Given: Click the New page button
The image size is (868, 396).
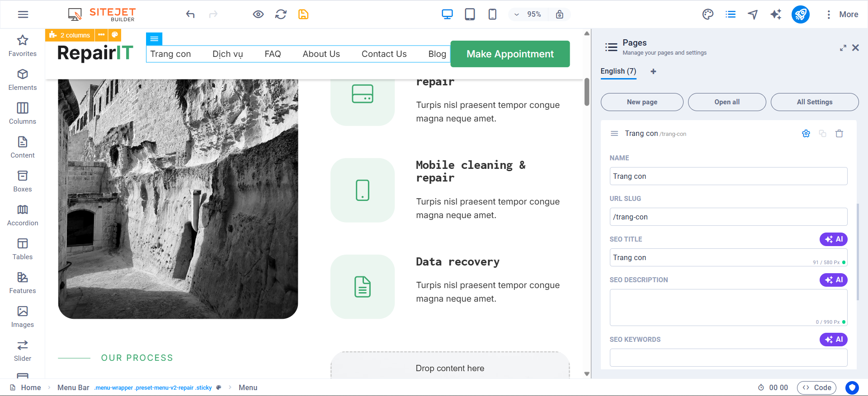Looking at the screenshot, I should pos(642,102).
